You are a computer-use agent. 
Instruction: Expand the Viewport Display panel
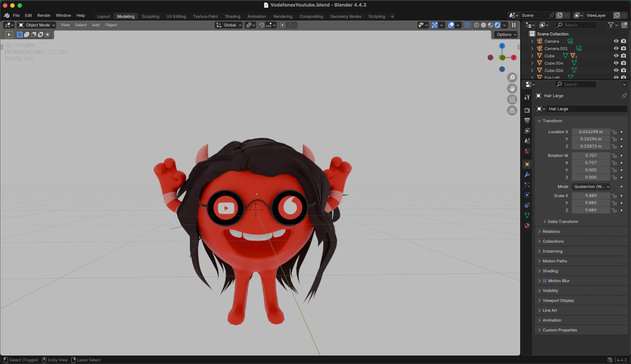(x=540, y=300)
